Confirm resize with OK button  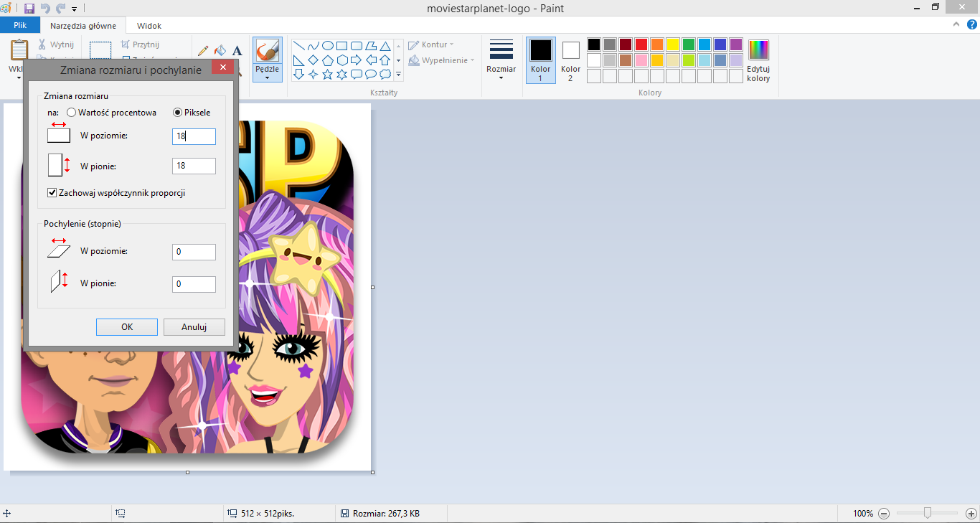tap(127, 327)
